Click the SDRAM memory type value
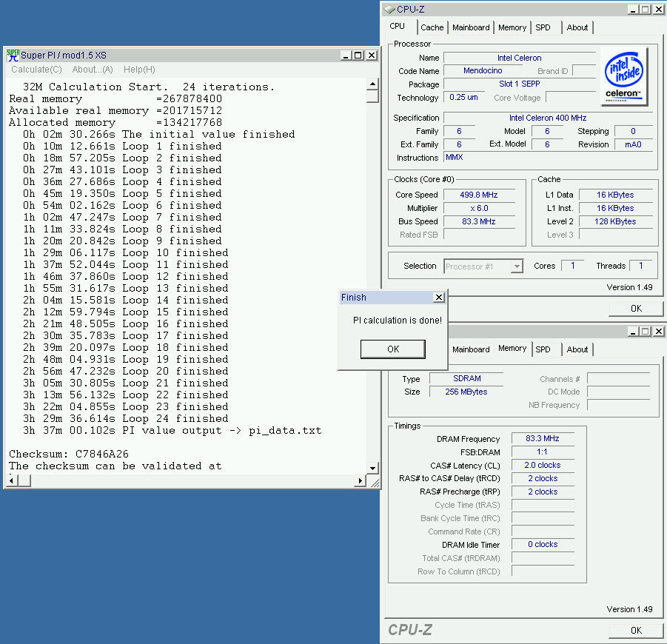667x644 pixels. (x=466, y=378)
